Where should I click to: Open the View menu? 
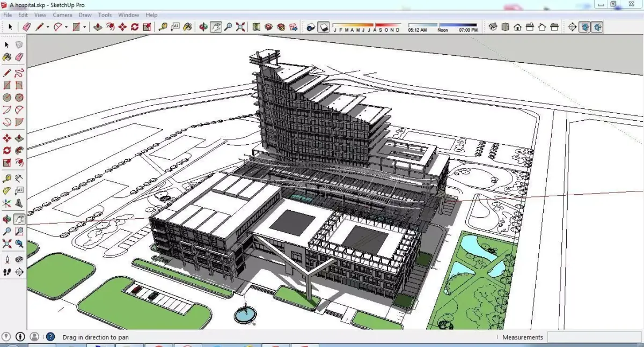tap(40, 15)
